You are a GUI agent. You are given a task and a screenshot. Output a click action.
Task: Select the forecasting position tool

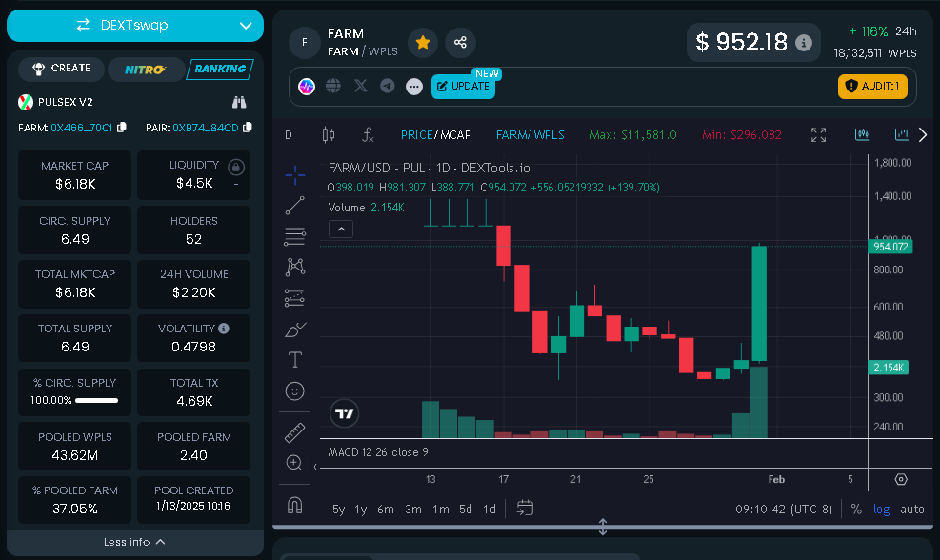tap(294, 298)
